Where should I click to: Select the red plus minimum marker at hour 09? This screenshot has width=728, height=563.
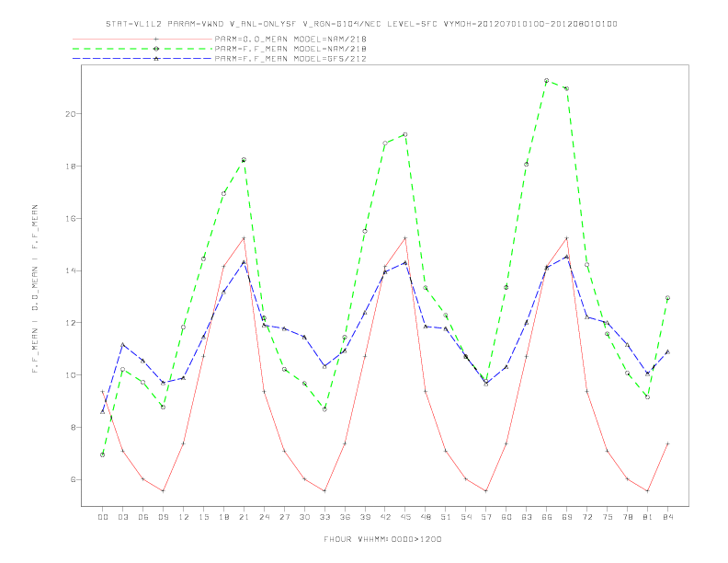pyautogui.click(x=163, y=491)
